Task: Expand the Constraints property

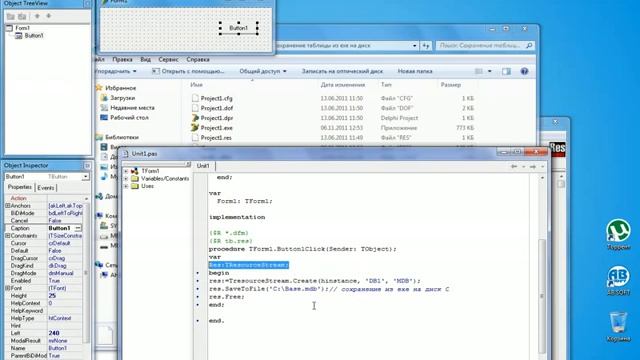Action: [7, 236]
